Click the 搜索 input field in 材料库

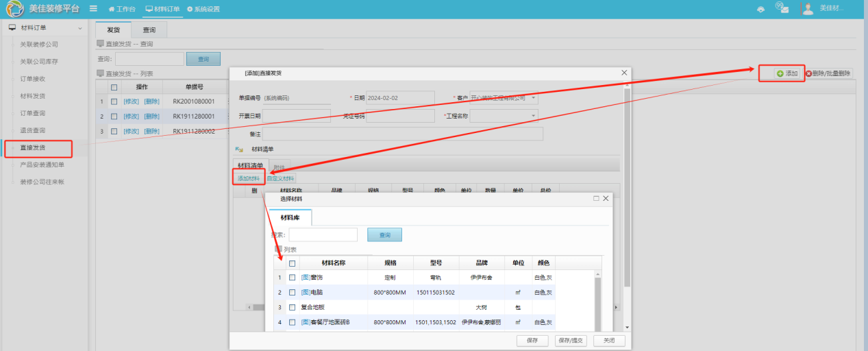point(323,235)
